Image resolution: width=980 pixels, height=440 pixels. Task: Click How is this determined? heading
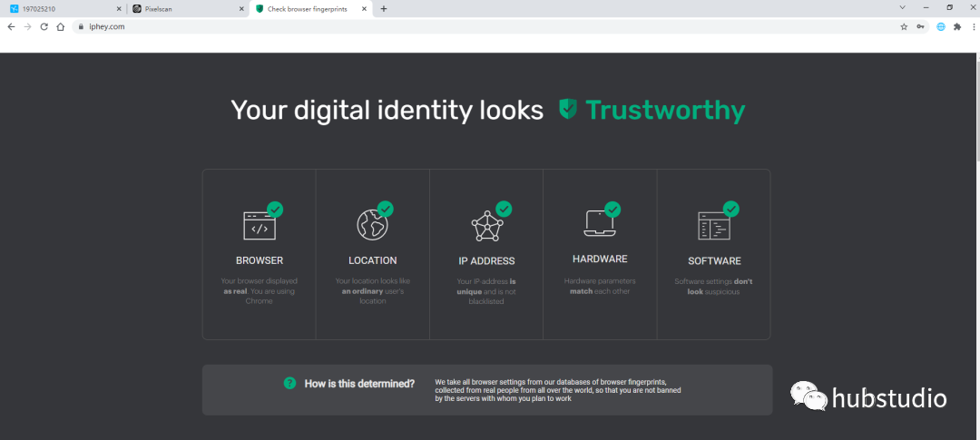359,384
